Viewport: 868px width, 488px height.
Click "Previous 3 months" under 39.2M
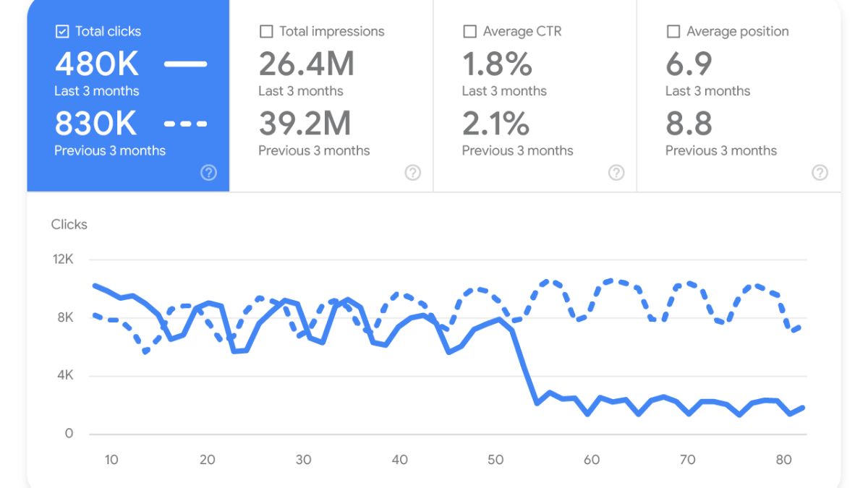point(314,150)
